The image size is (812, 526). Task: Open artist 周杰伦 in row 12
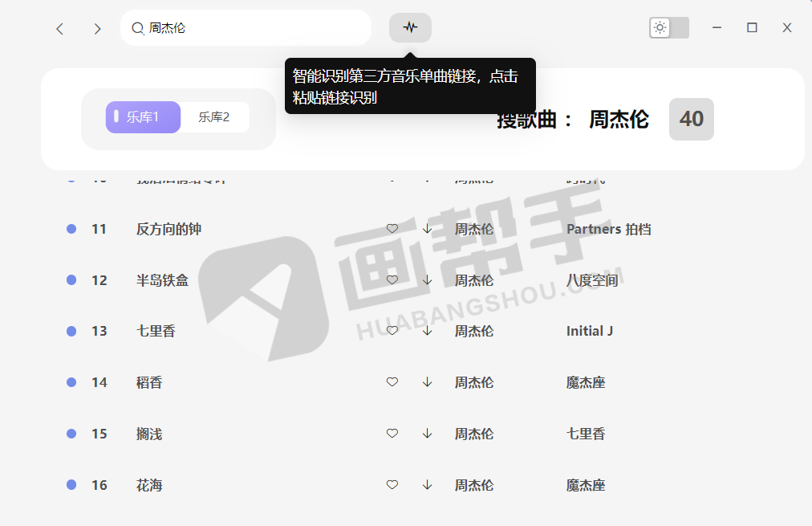(474, 280)
